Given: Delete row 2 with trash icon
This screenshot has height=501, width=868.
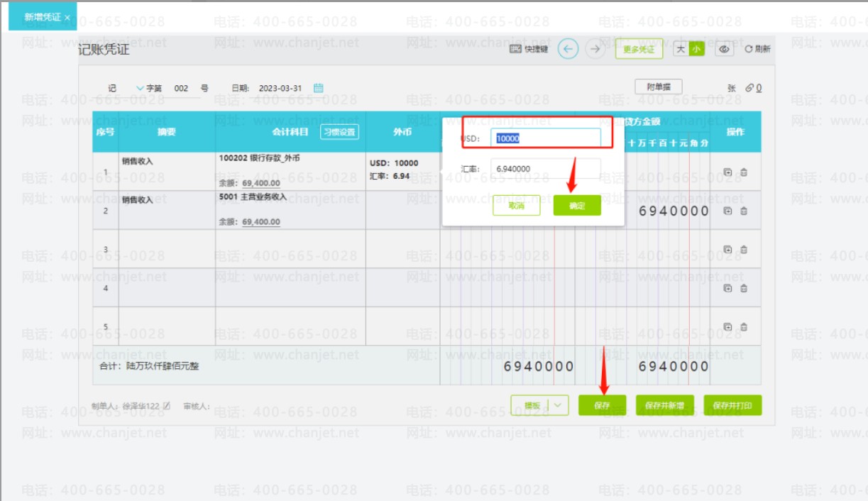Looking at the screenshot, I should click(x=744, y=211).
